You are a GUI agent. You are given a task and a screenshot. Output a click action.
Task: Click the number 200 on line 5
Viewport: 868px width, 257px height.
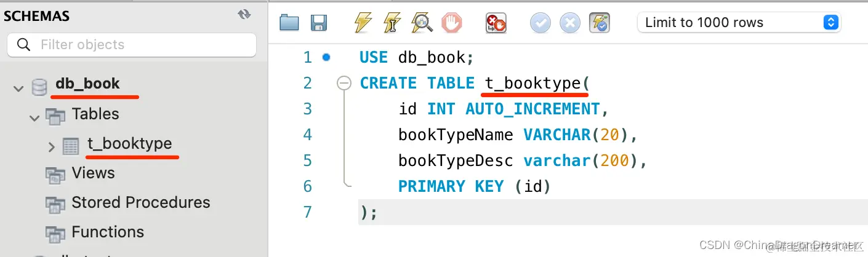pos(614,160)
